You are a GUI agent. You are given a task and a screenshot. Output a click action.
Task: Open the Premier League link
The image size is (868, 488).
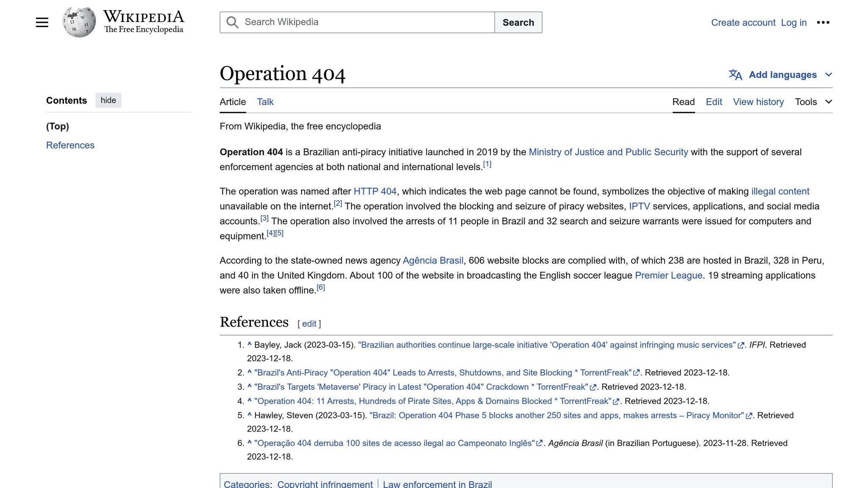coord(668,275)
